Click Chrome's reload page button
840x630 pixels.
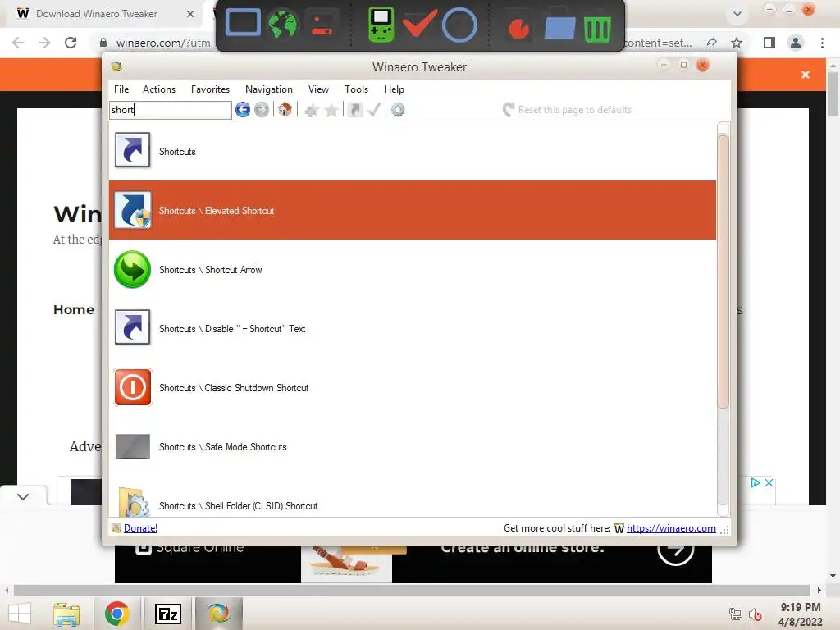coord(71,43)
